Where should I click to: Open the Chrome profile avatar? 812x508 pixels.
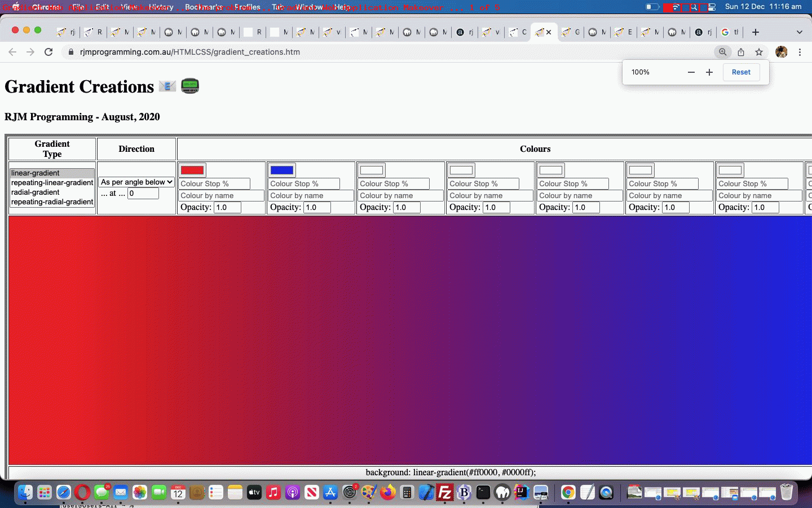(782, 52)
